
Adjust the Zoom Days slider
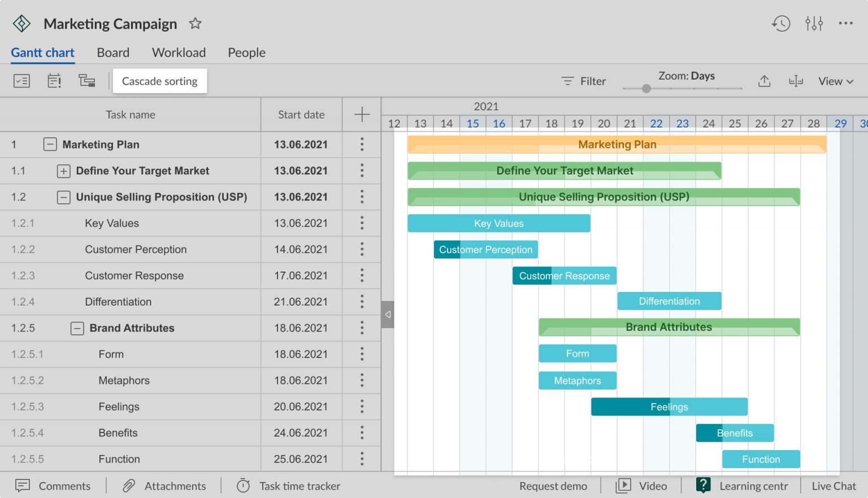coord(646,89)
